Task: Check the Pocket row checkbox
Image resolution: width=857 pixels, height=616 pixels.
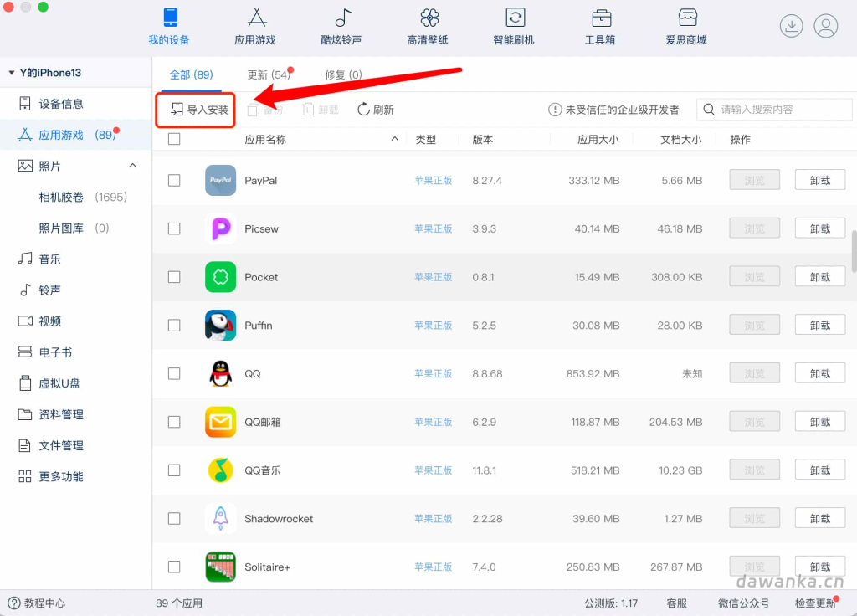Action: [x=174, y=277]
